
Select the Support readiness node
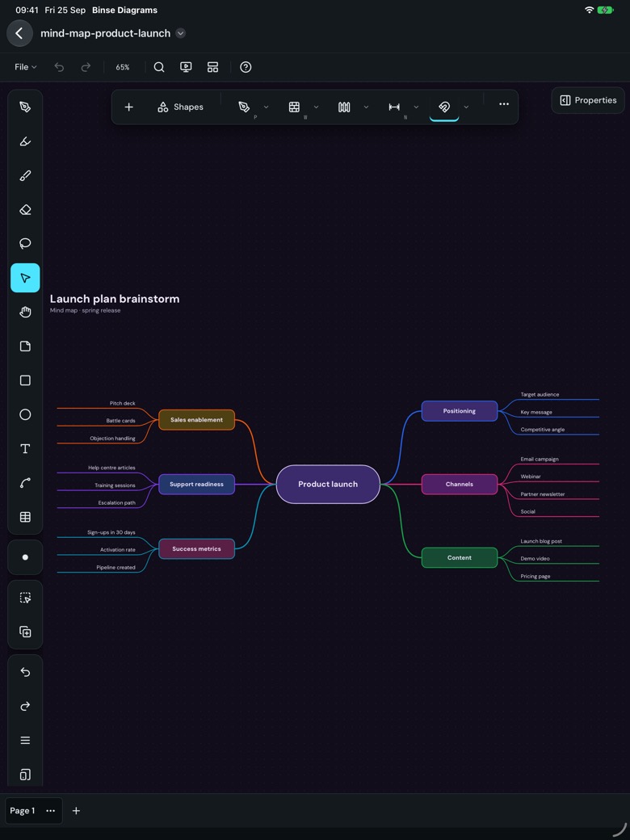pyautogui.click(x=196, y=485)
